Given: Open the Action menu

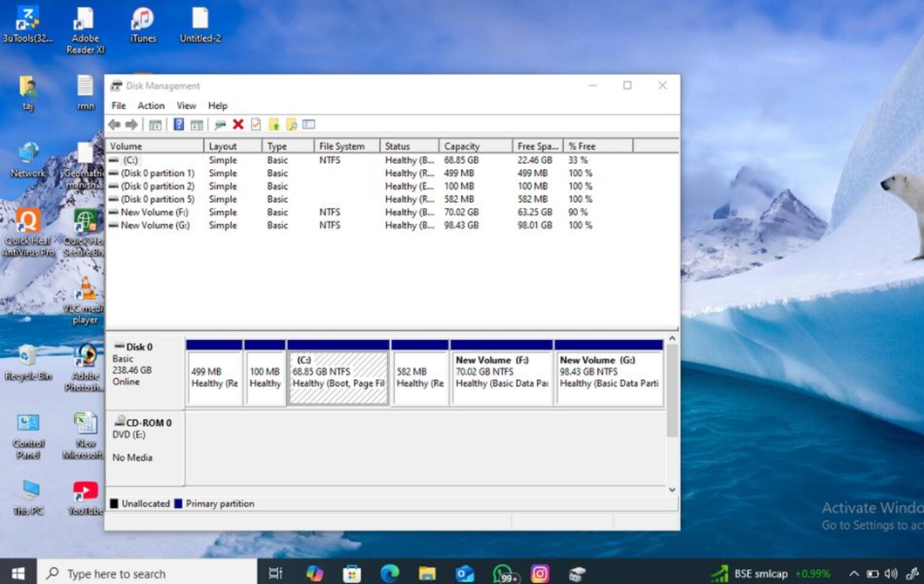Looking at the screenshot, I should pyautogui.click(x=150, y=105).
